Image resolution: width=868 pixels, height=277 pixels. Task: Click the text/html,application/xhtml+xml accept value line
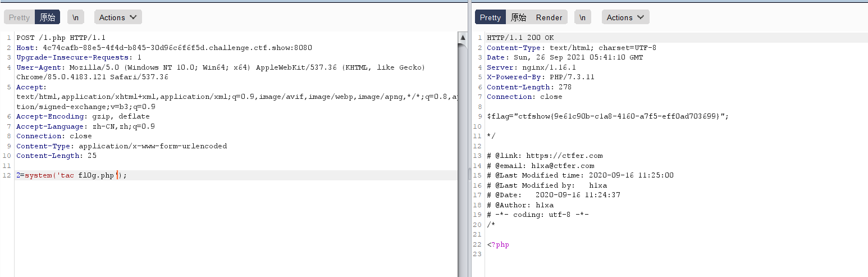click(x=237, y=97)
